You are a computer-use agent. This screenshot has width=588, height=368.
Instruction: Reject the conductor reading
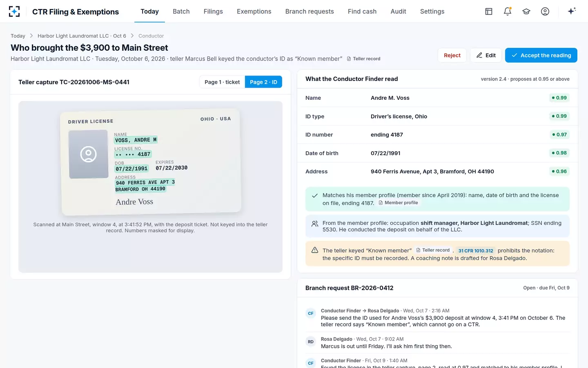point(452,55)
